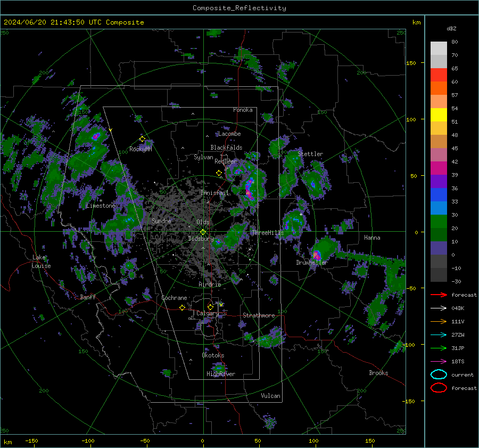Click the Lacombe city label

pos(229,134)
